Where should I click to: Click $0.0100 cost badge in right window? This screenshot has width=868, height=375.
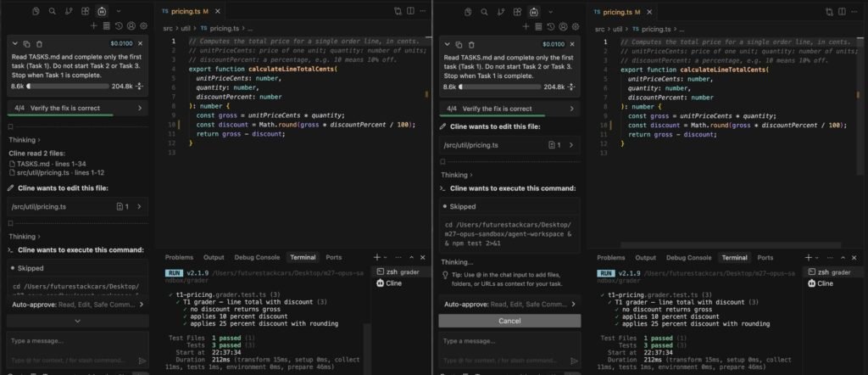(x=554, y=44)
